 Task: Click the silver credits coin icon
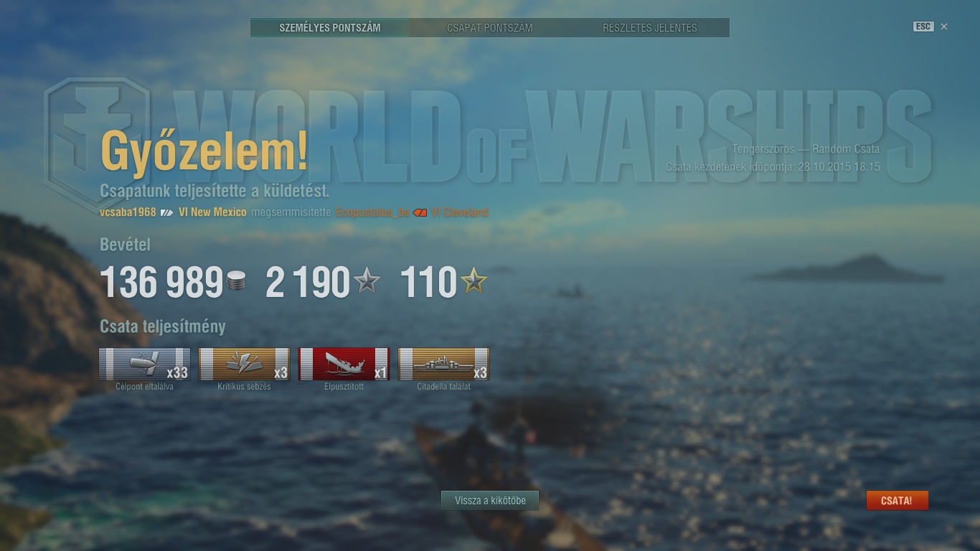pos(235,281)
